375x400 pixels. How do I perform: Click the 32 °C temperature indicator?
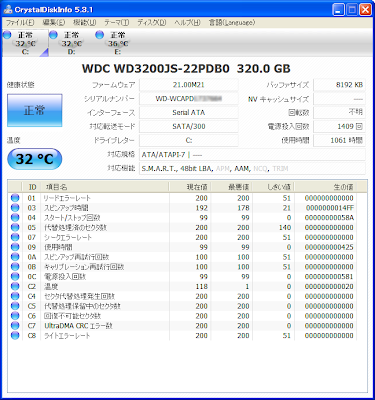click(35, 159)
